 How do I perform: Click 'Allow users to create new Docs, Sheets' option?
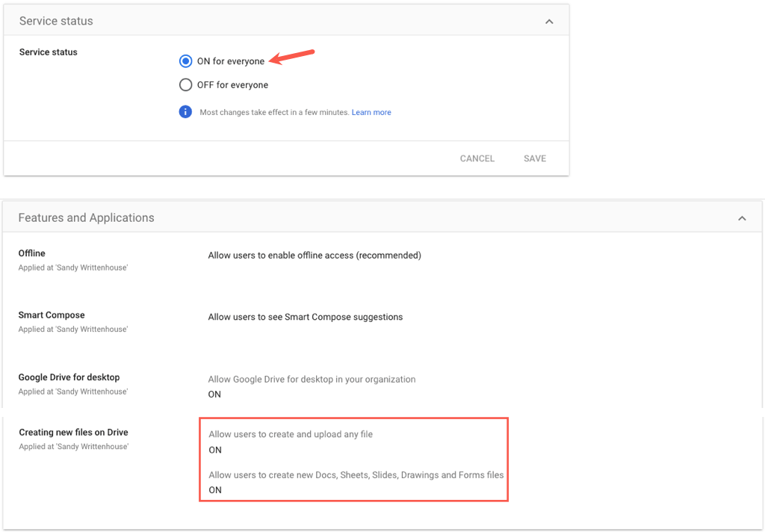(x=356, y=475)
